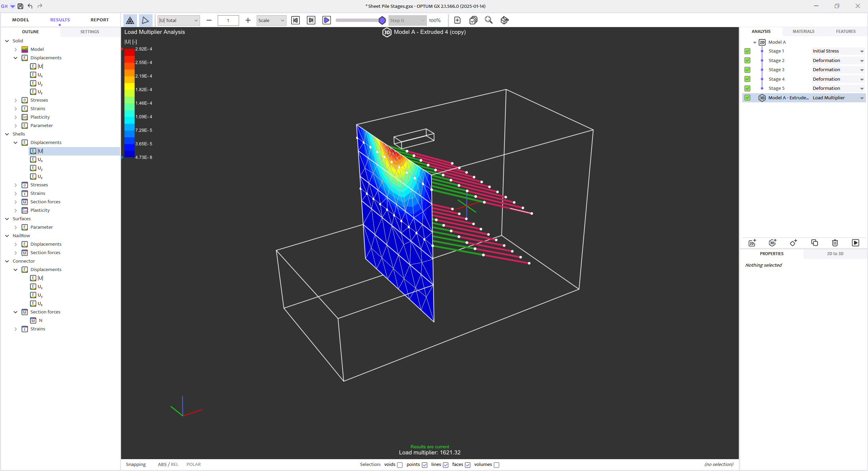Open the SETTINGS tab

click(x=90, y=32)
